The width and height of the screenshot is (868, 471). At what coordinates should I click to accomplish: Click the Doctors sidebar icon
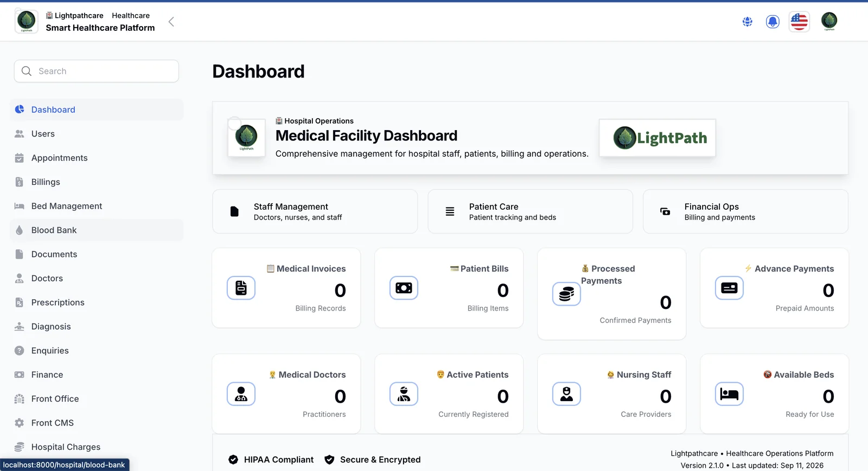(20, 279)
